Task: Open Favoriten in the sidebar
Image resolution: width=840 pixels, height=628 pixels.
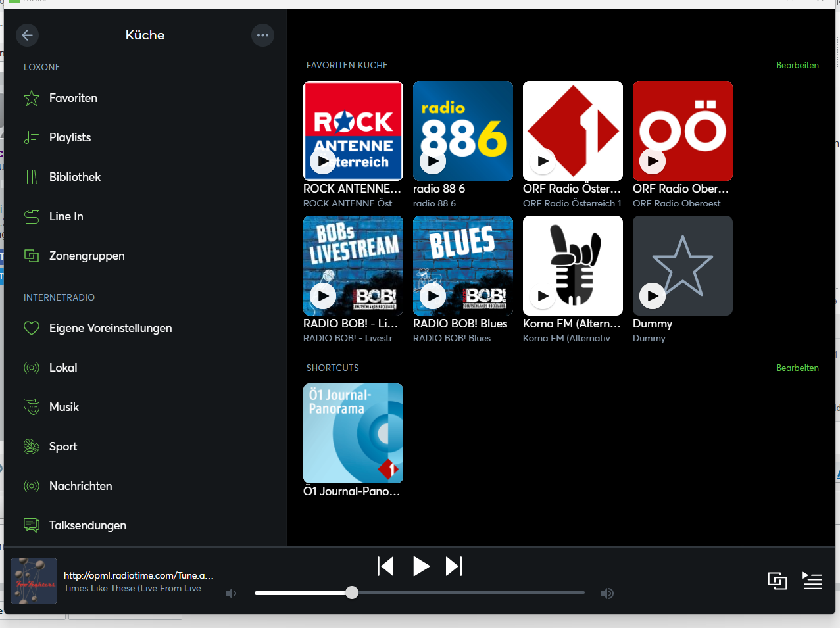Action: coord(145,98)
